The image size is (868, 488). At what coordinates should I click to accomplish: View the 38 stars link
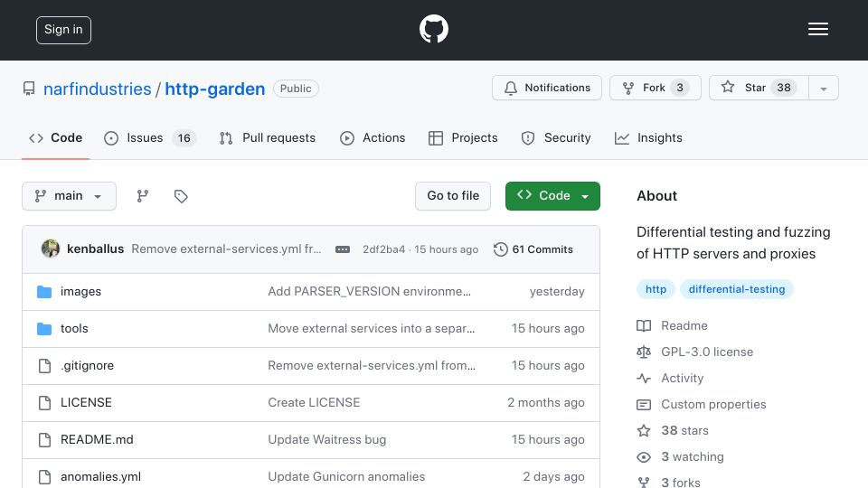(x=673, y=430)
